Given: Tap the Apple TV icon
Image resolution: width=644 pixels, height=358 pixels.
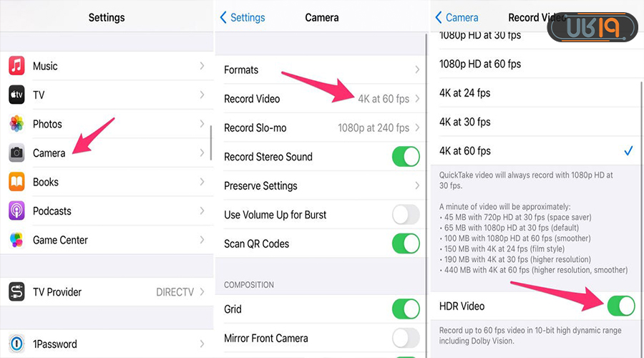Looking at the screenshot, I should pyautogui.click(x=17, y=95).
